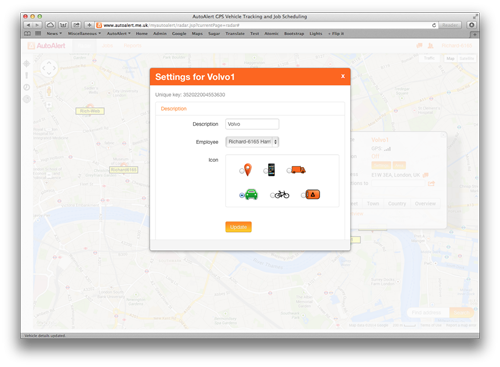Screen dimensions: 500x367
Task: Click the green car image
Action: (x=251, y=194)
